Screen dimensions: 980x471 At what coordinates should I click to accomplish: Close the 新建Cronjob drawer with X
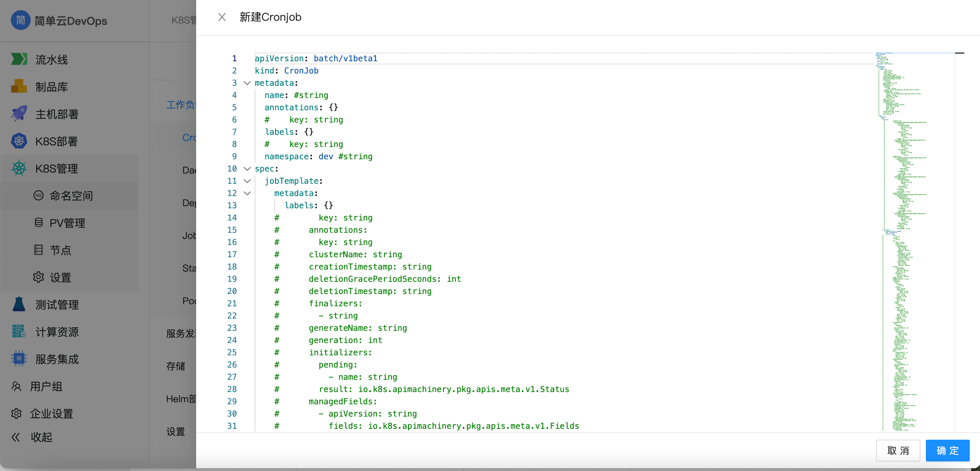click(222, 17)
